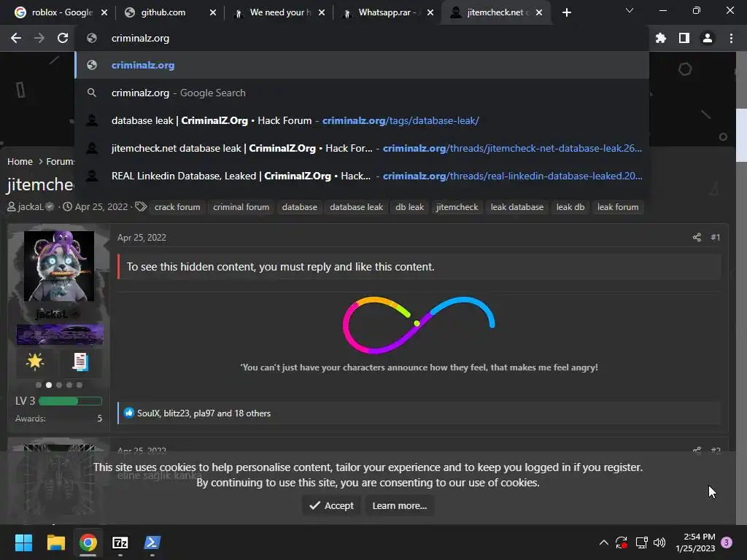
Task: Click the Learn more... cookie button
Action: coord(399,505)
